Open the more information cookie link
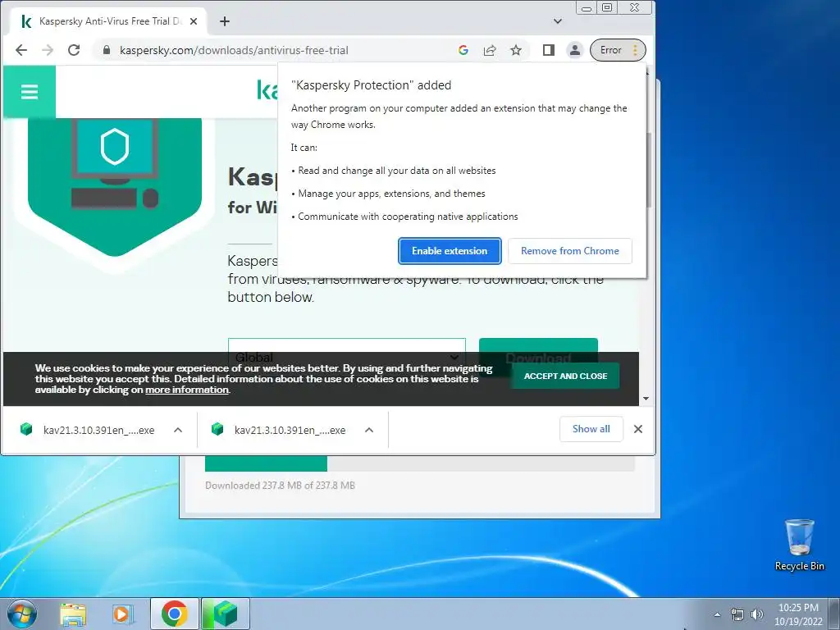Screen dimensions: 840x630 point(187,390)
